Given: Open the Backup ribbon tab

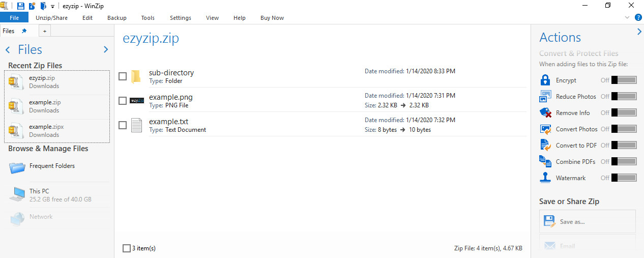Looking at the screenshot, I should (x=117, y=18).
